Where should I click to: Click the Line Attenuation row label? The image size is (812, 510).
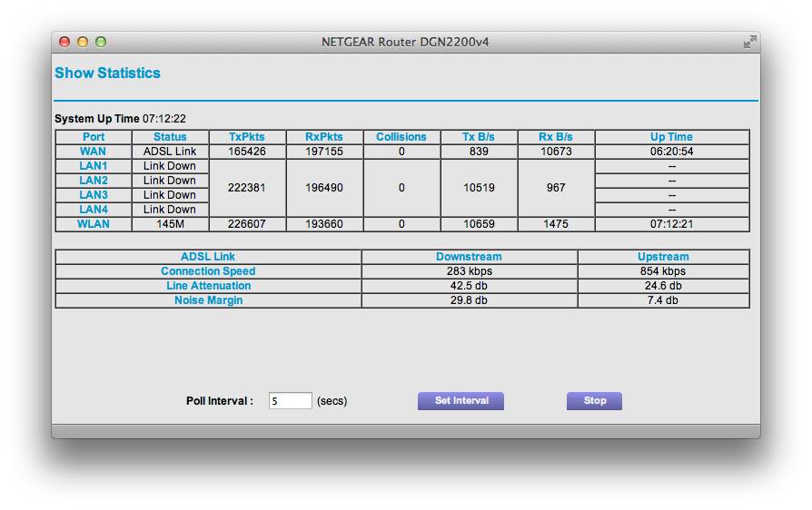208,286
